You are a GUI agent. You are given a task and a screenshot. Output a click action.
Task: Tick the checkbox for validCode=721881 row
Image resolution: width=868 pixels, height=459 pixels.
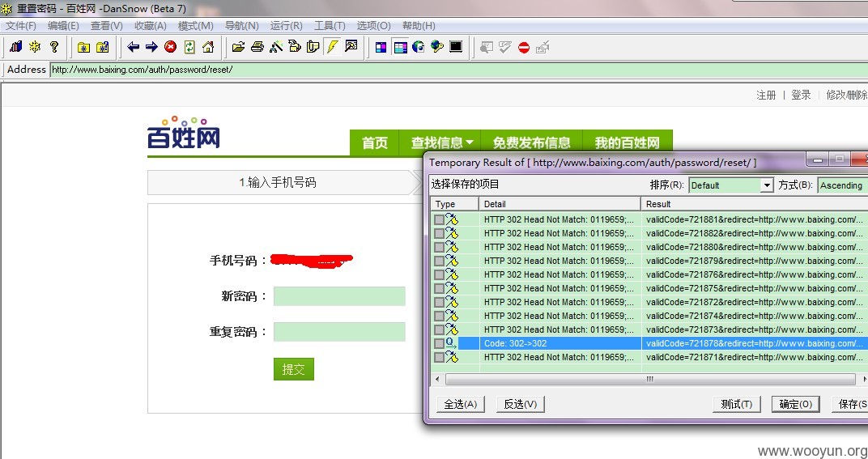pos(439,220)
